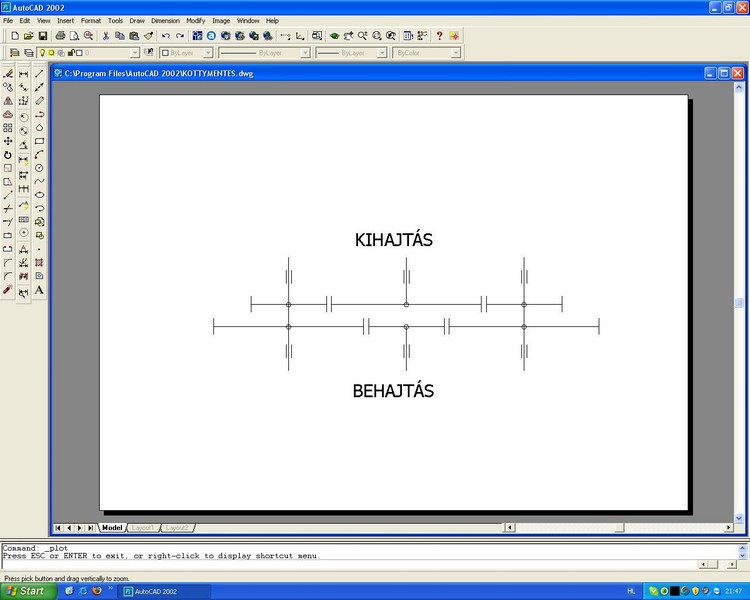750x600 pixels.
Task: Open the Dimension menu
Action: point(165,21)
